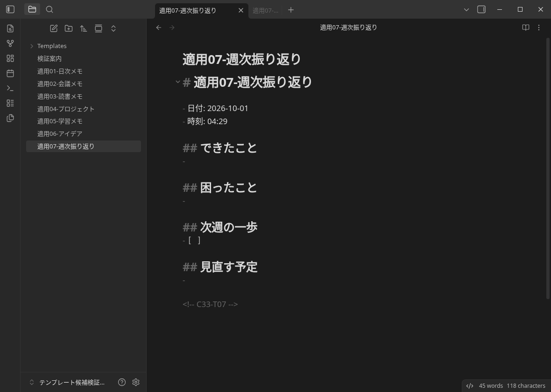Open note 適用01-日次メモ
The image size is (551, 392).
pos(84,71)
